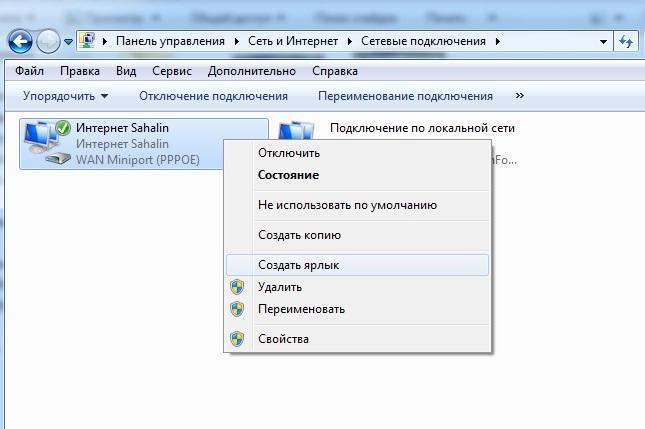
Task: Click the Forward navigation arrow button
Action: [48, 41]
